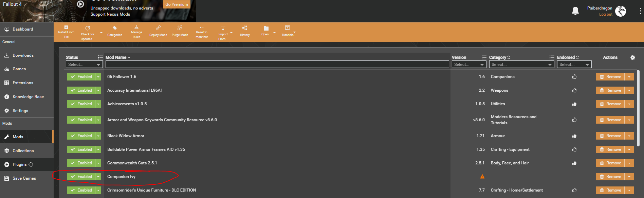Sort by Category column header
This screenshot has width=644, height=198.
[499, 57]
